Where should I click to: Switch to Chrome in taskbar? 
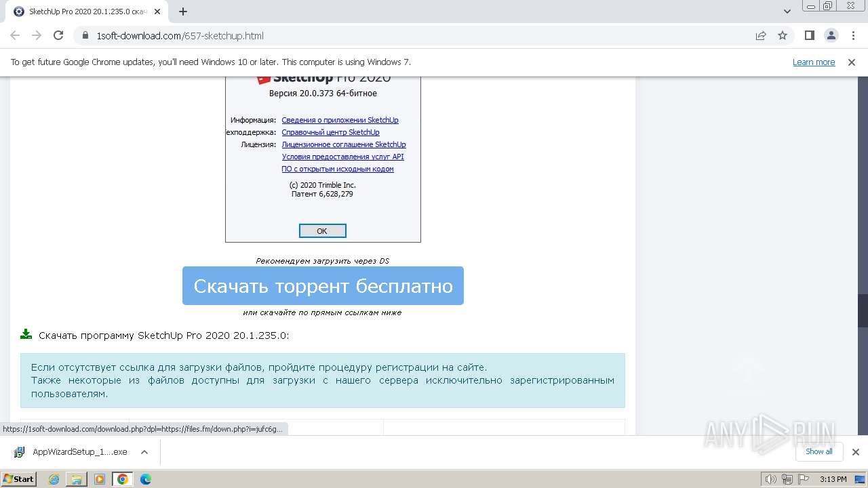(x=122, y=479)
